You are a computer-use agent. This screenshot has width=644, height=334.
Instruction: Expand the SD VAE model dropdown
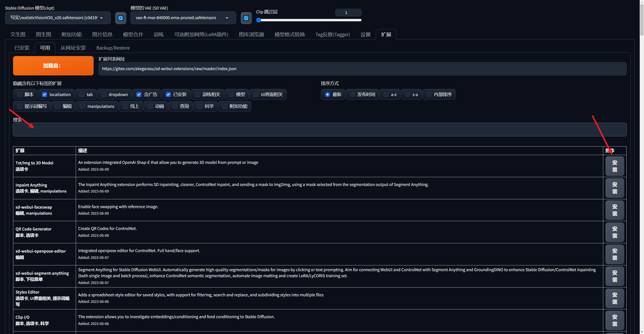tap(183, 18)
